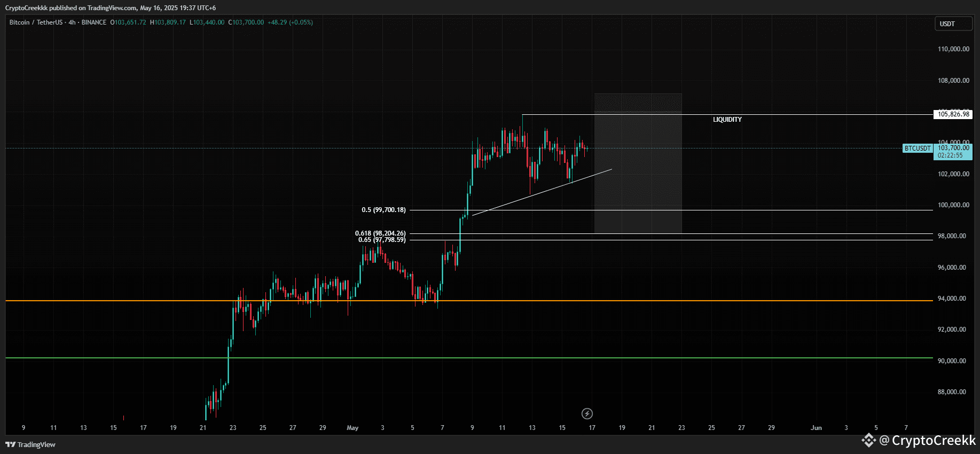
Task: Click the 92,000.00 price axis label
Action: click(x=952, y=330)
